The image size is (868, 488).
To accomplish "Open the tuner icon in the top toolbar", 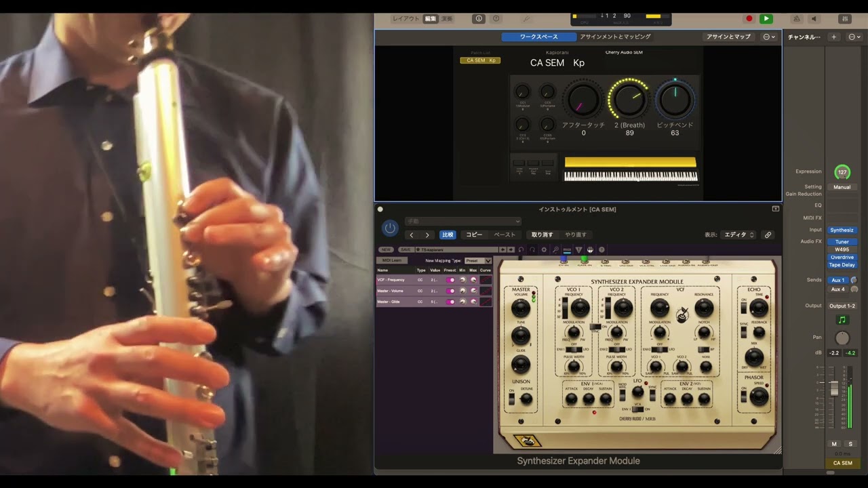I will tap(527, 19).
